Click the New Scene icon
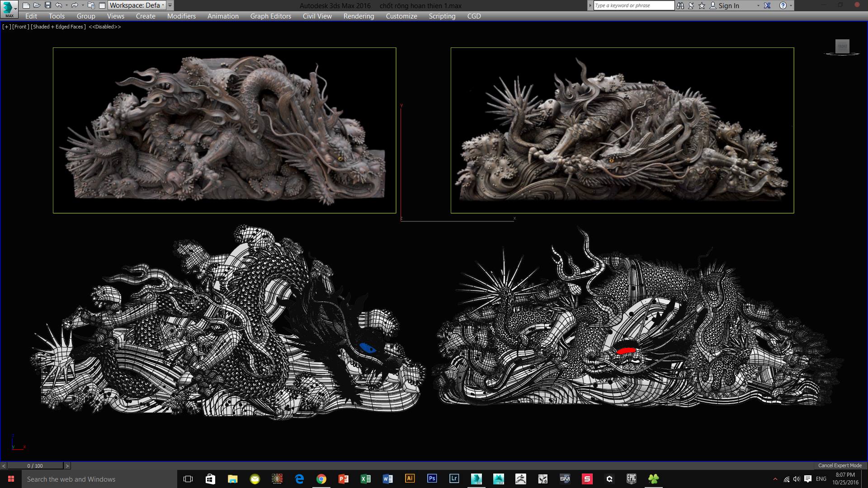 click(26, 5)
